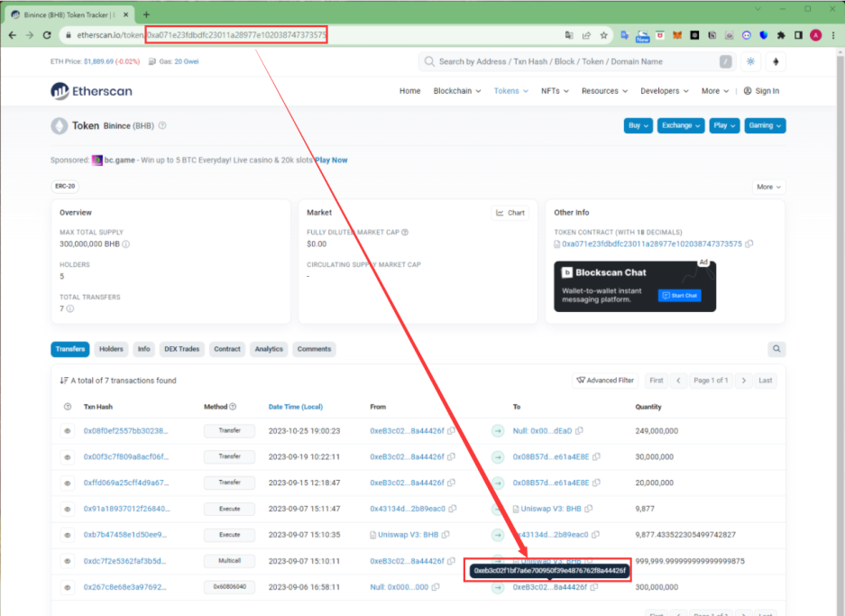Open the Buy dropdown button

[x=638, y=125]
